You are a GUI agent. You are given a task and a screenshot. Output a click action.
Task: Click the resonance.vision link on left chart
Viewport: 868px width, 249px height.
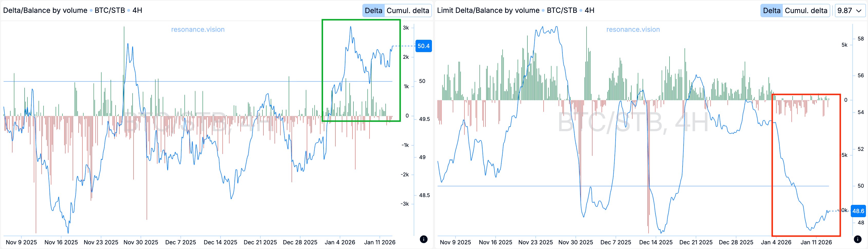tap(198, 29)
